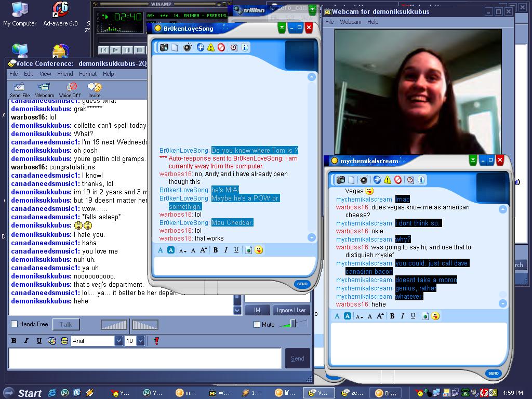The height and width of the screenshot is (399, 532).
Task: Click SEND in the BrOkenLoveSong window
Action: tap(302, 284)
